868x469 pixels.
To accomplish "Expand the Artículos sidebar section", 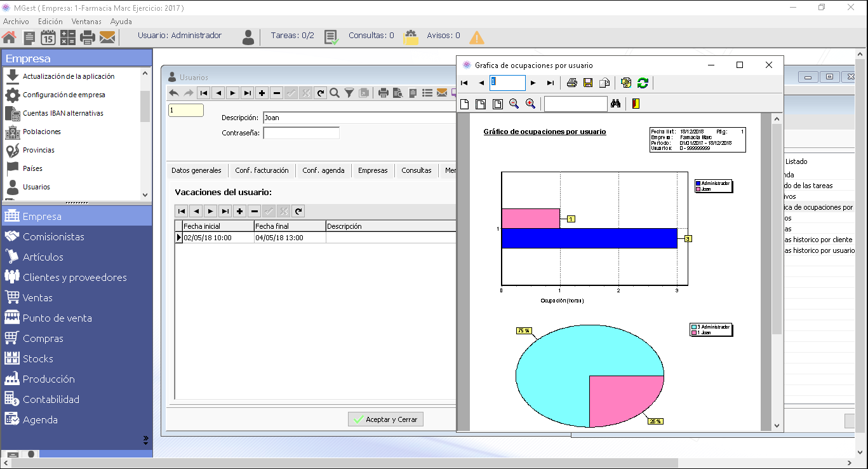I will [x=76, y=257].
